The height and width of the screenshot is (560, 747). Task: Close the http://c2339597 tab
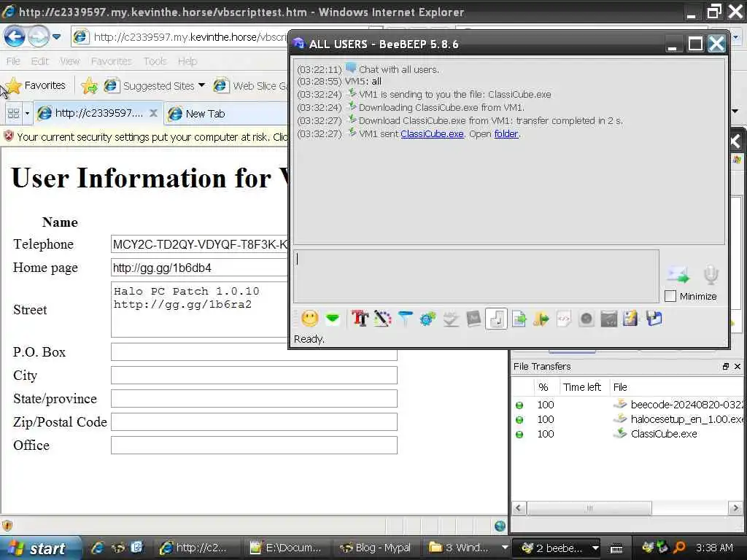153,113
